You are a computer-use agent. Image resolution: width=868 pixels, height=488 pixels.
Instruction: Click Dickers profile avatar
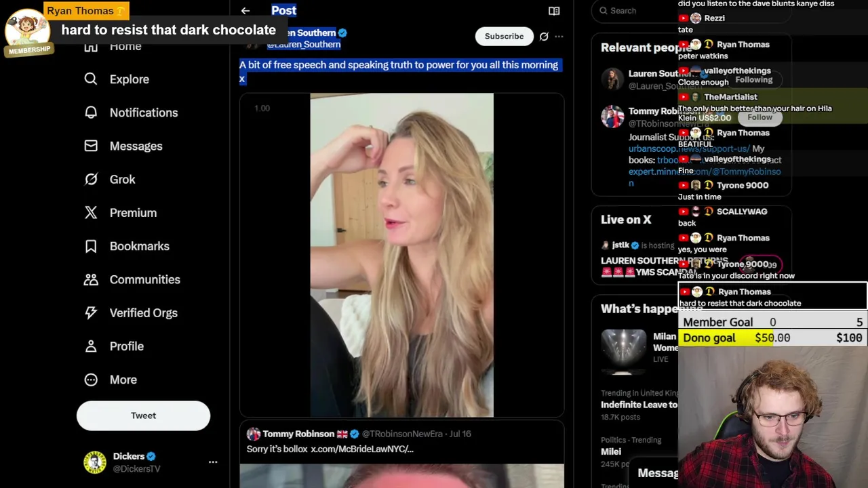pos(95,462)
